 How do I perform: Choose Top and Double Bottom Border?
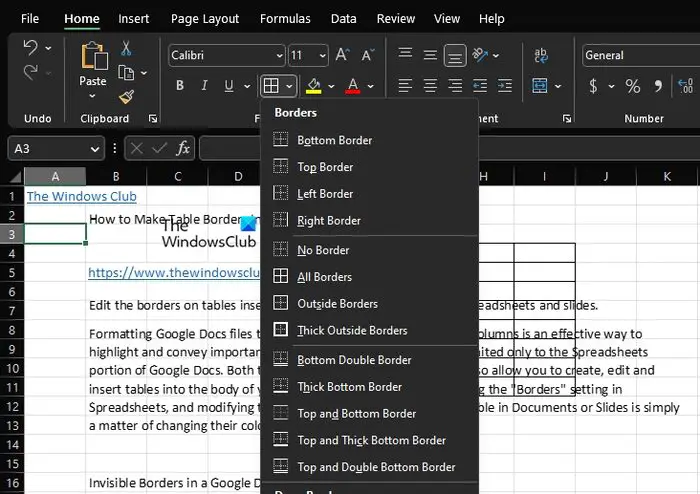pos(370,467)
